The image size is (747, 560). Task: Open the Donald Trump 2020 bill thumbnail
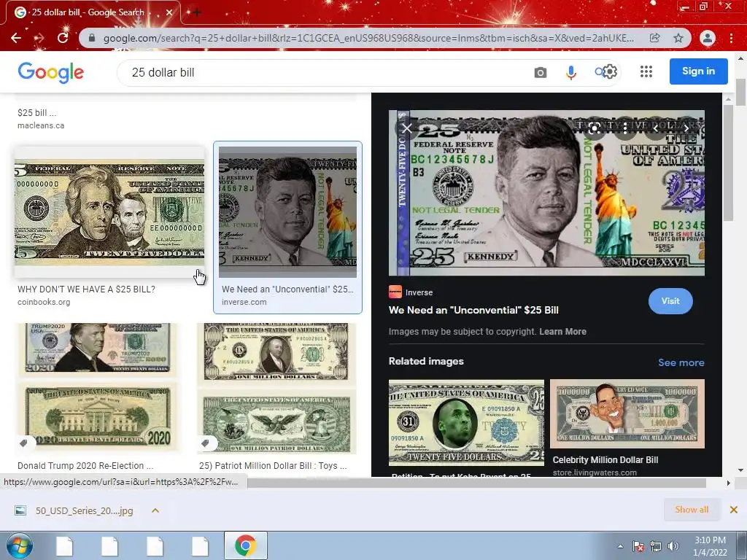pos(98,387)
